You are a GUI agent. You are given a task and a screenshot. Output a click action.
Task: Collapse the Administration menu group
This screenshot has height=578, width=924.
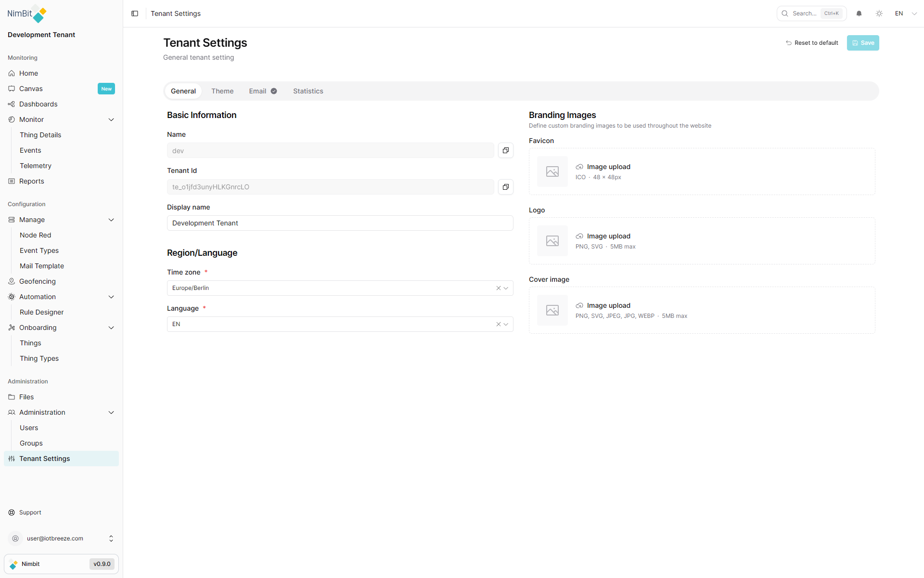(x=111, y=412)
